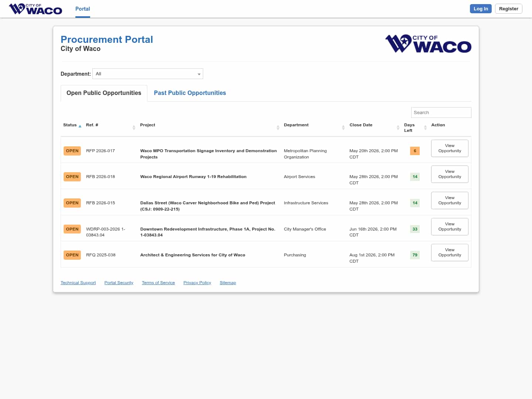532x399 pixels.
Task: Click the Action column header
Action: tap(438, 125)
